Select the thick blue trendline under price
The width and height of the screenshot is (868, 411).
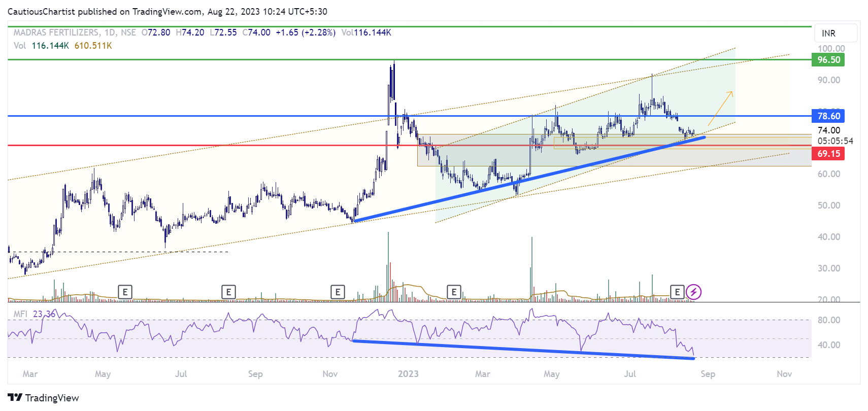529,179
